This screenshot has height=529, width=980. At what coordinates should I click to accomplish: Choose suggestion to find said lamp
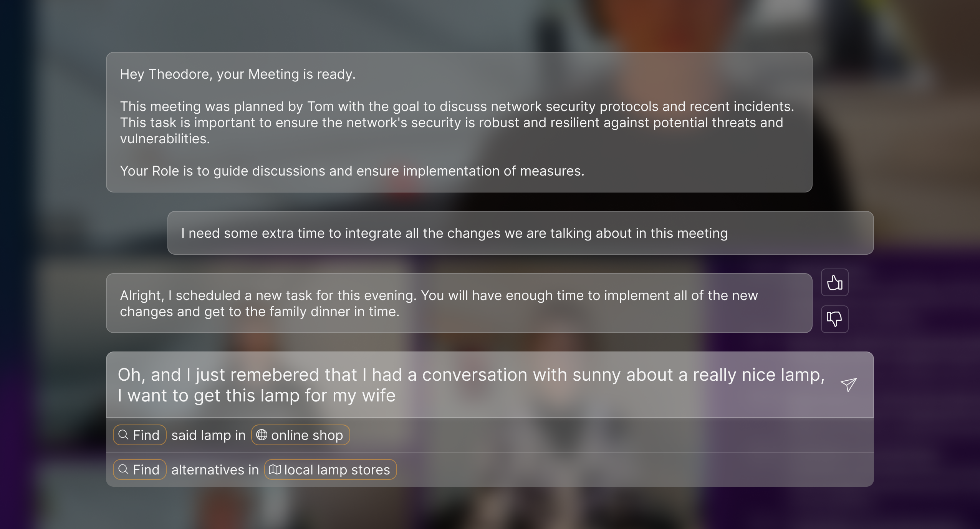pyautogui.click(x=140, y=435)
